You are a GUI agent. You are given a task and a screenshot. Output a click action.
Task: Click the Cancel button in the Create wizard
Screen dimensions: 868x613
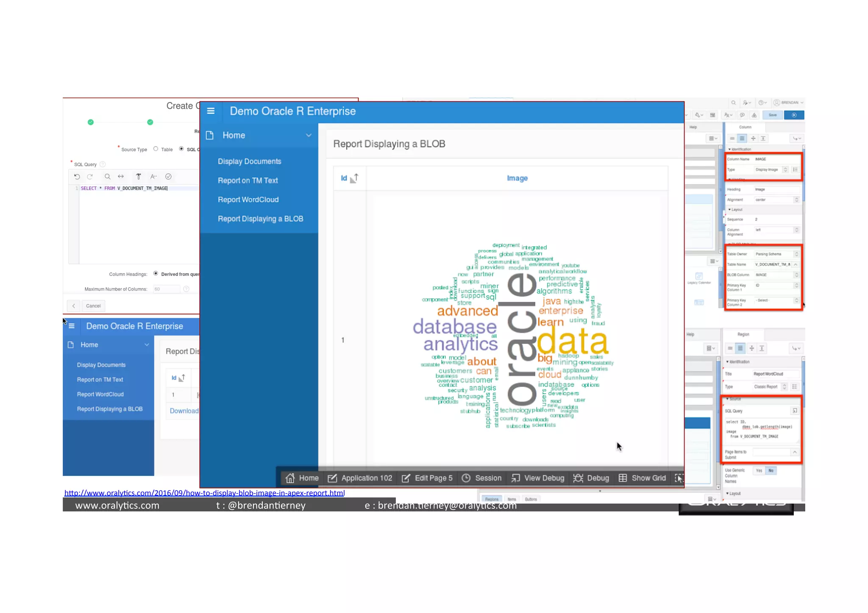[93, 306]
